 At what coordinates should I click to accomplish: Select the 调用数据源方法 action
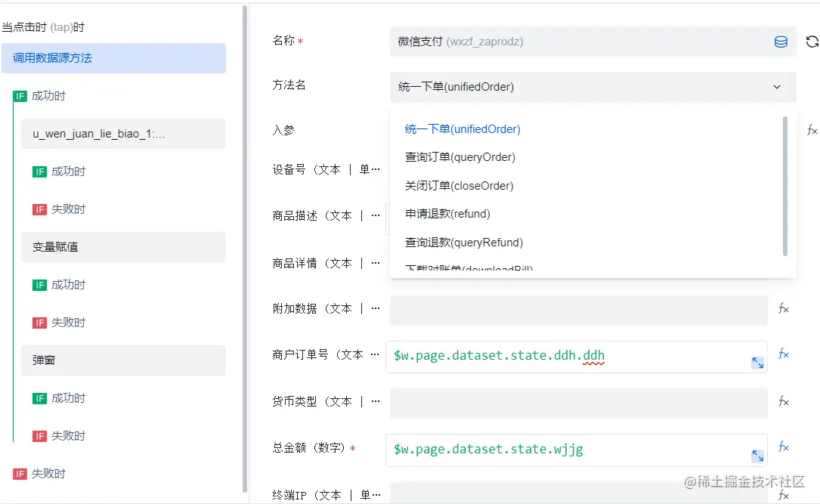pyautogui.click(x=113, y=58)
